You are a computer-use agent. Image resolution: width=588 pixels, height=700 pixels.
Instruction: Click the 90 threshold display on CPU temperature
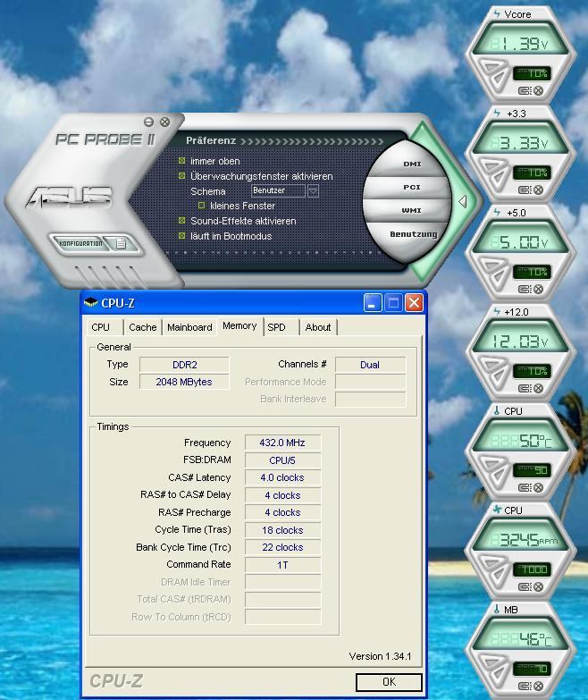tap(533, 469)
